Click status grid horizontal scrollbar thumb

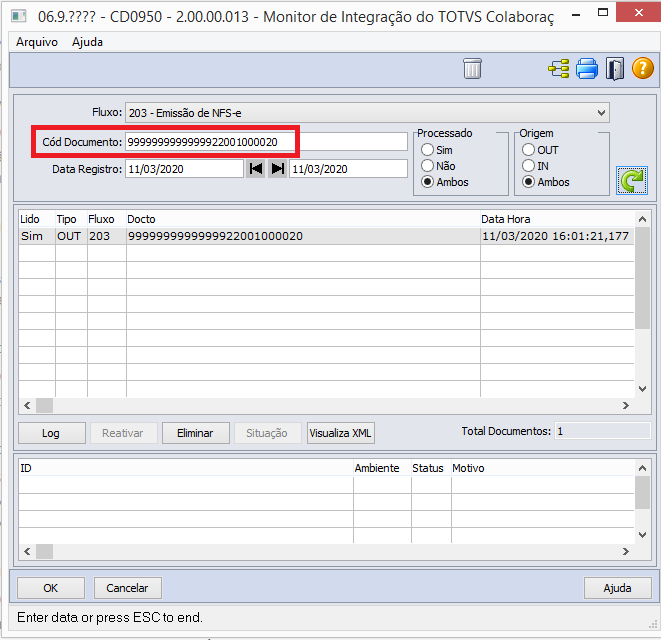point(44,551)
